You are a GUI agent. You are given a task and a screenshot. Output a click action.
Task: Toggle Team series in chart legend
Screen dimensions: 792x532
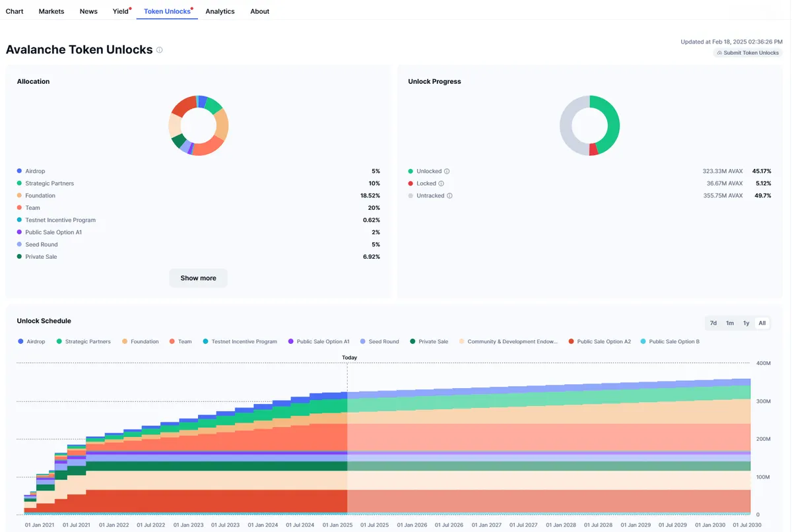pyautogui.click(x=180, y=342)
